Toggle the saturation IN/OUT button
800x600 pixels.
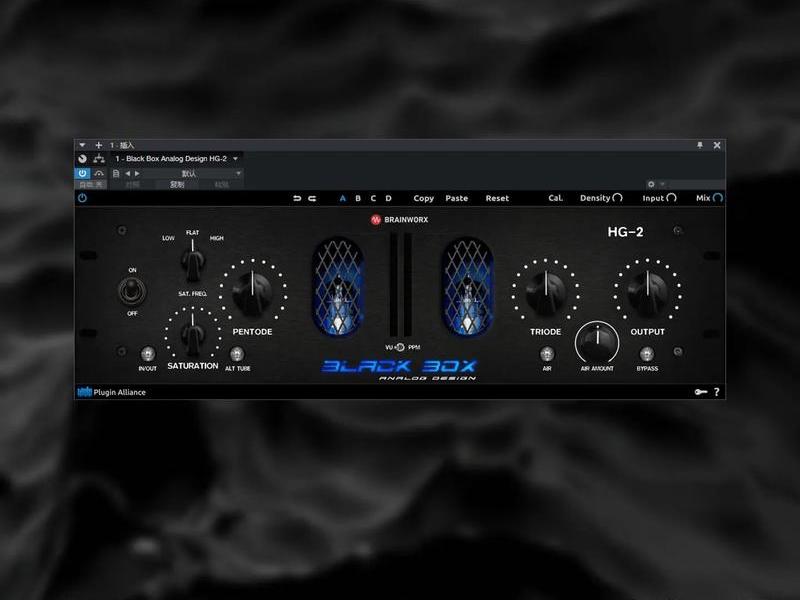(148, 354)
